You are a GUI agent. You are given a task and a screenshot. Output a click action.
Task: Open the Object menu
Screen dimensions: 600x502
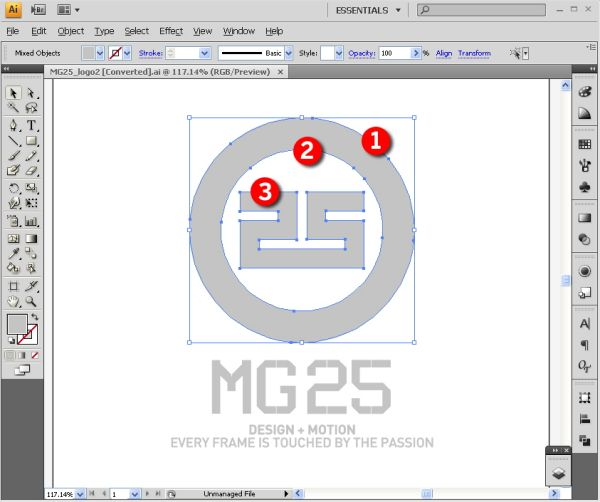pyautogui.click(x=71, y=31)
